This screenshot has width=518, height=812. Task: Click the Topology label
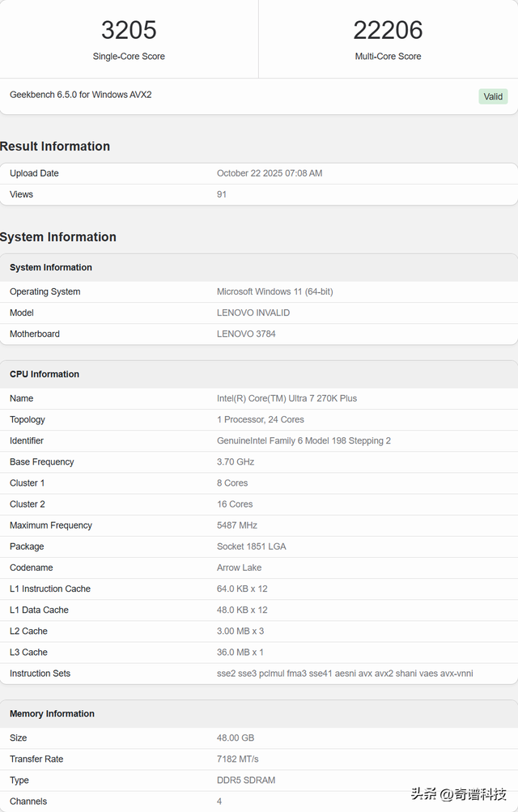[x=28, y=420]
